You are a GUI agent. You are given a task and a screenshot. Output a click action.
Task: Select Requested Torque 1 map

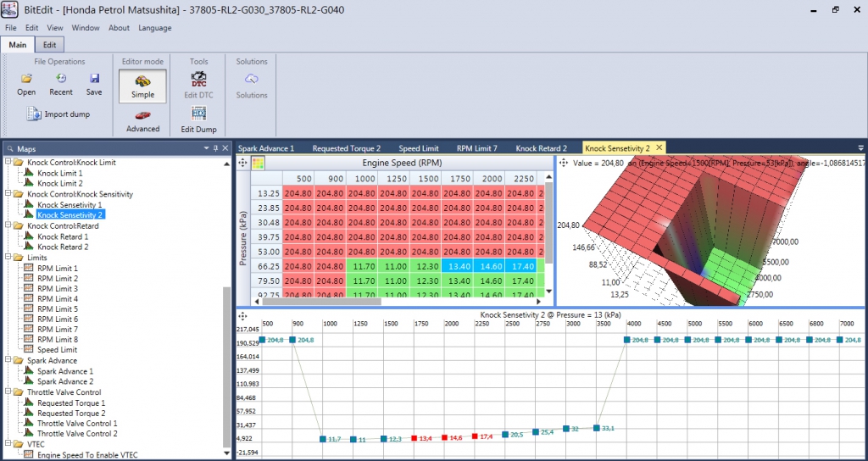(x=71, y=403)
